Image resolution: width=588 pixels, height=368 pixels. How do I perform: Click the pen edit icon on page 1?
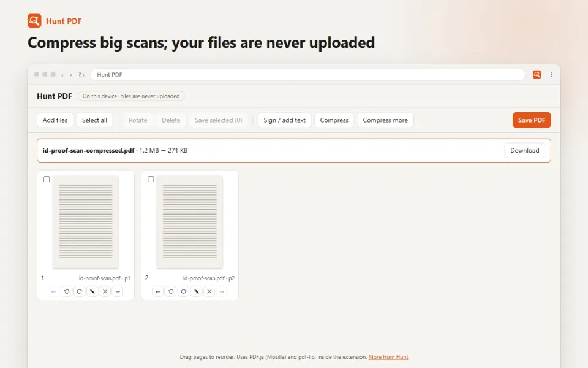[92, 291]
